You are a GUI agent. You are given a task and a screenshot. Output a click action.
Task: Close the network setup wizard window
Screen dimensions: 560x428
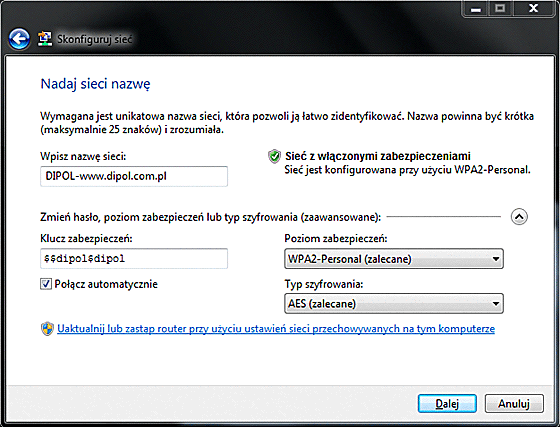pos(534,9)
